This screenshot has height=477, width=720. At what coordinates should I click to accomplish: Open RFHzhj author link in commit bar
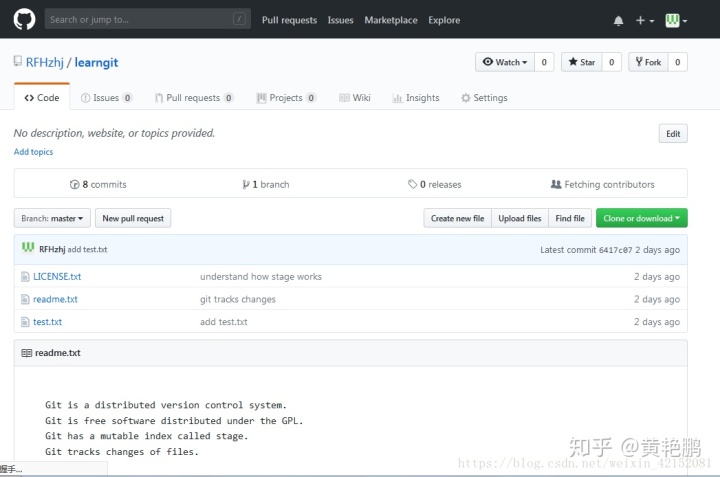52,249
